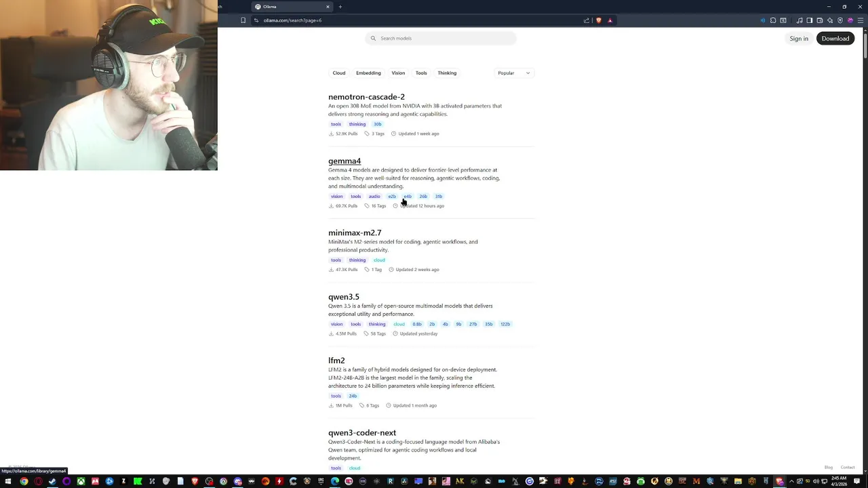The width and height of the screenshot is (868, 488).
Task: Click the 9b tag under qwen3.5
Action: click(458, 324)
